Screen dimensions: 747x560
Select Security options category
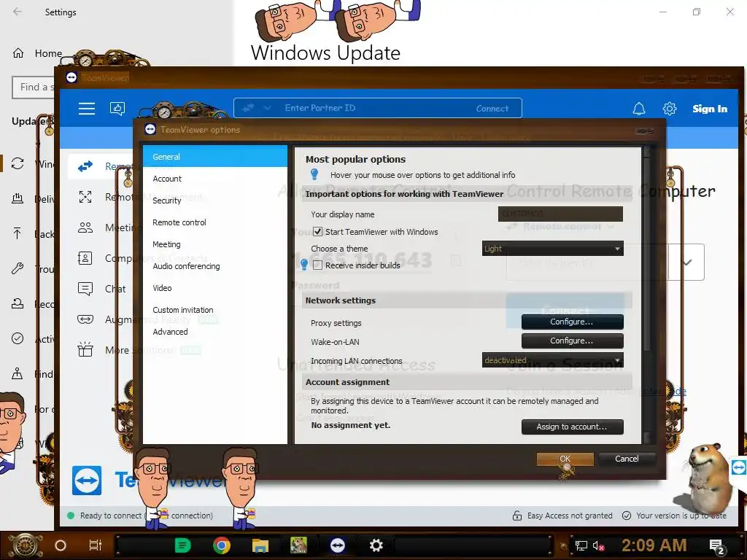[x=215, y=201]
